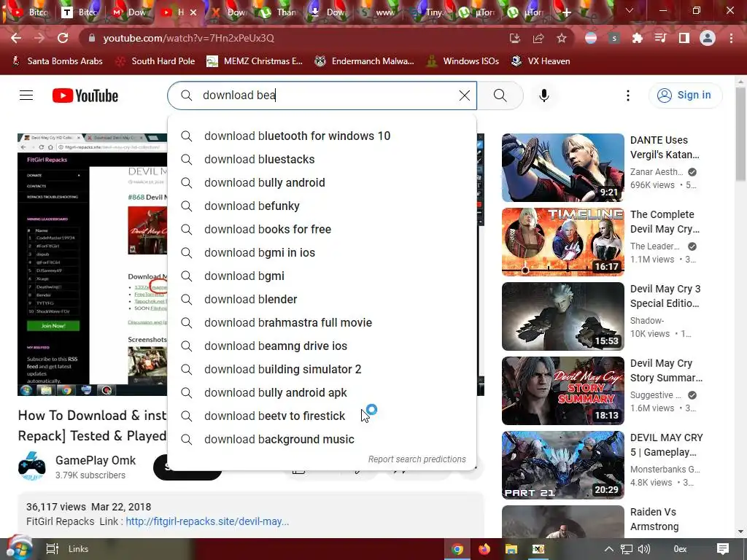Sign in to YouTube

[x=685, y=96]
